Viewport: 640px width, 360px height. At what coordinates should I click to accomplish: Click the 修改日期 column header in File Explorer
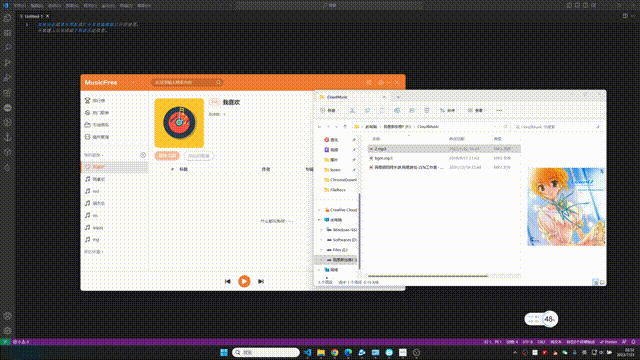(x=457, y=139)
